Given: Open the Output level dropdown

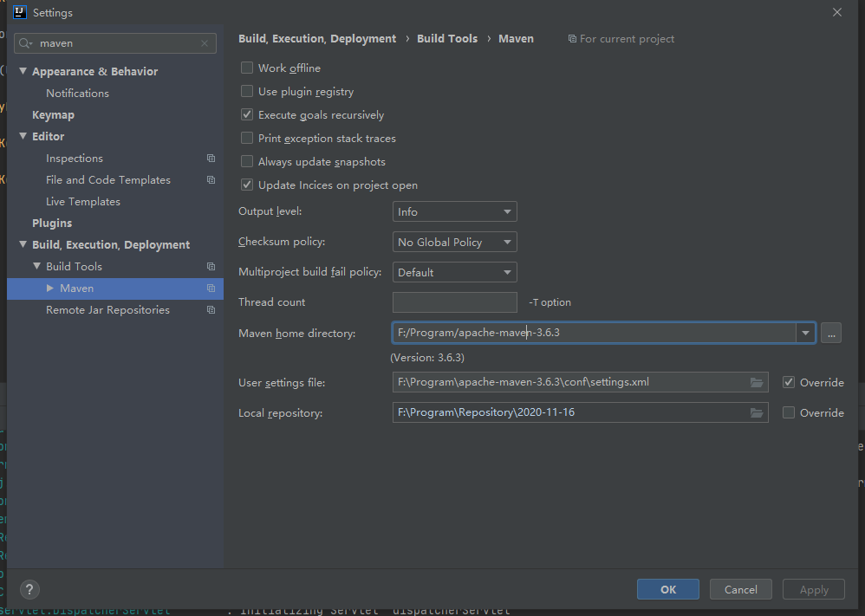Looking at the screenshot, I should coord(454,211).
